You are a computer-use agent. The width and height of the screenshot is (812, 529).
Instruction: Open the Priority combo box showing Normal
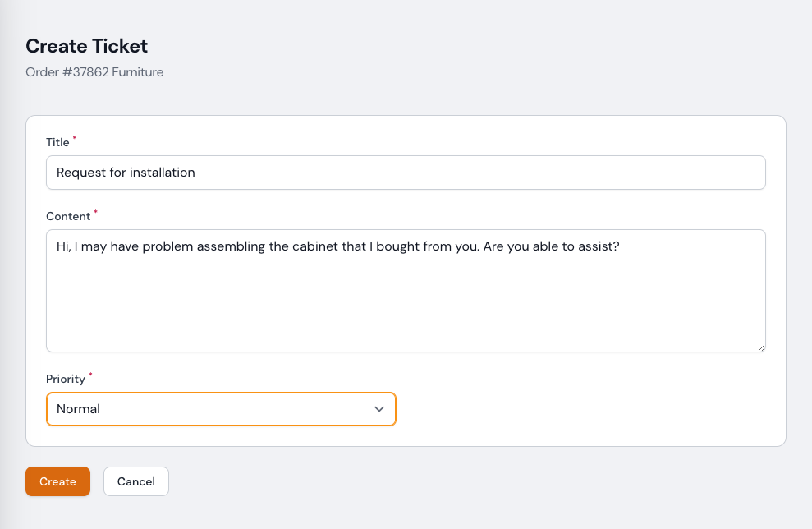(x=221, y=409)
